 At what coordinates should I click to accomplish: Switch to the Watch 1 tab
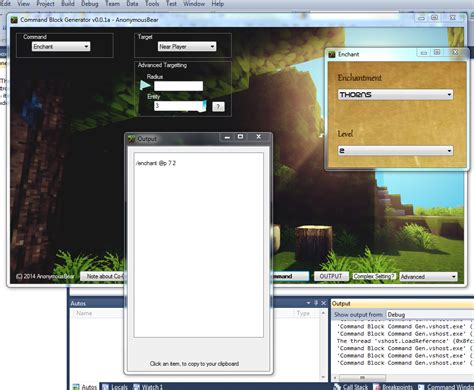148,387
